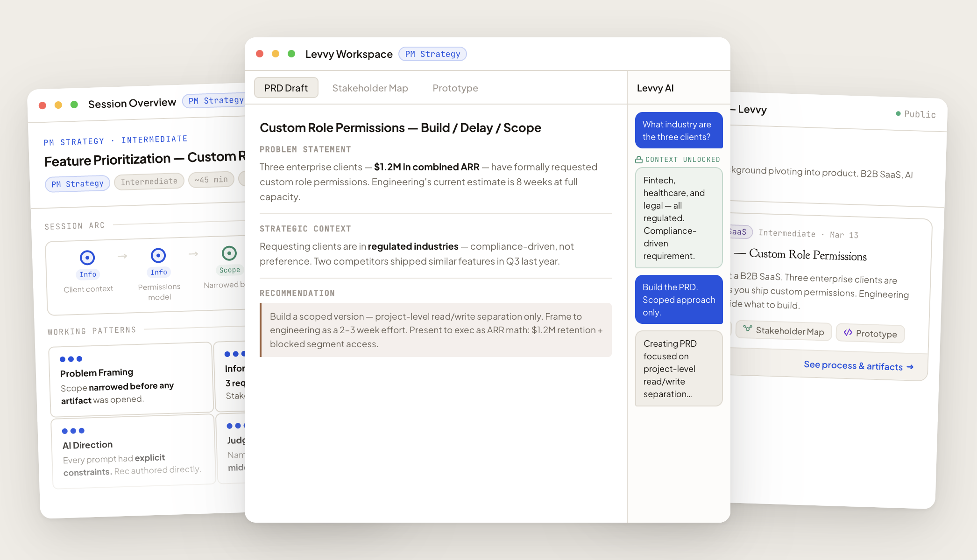This screenshot has width=977, height=560.
Task: Click the Problem Framing working pattern card
Action: [131, 378]
